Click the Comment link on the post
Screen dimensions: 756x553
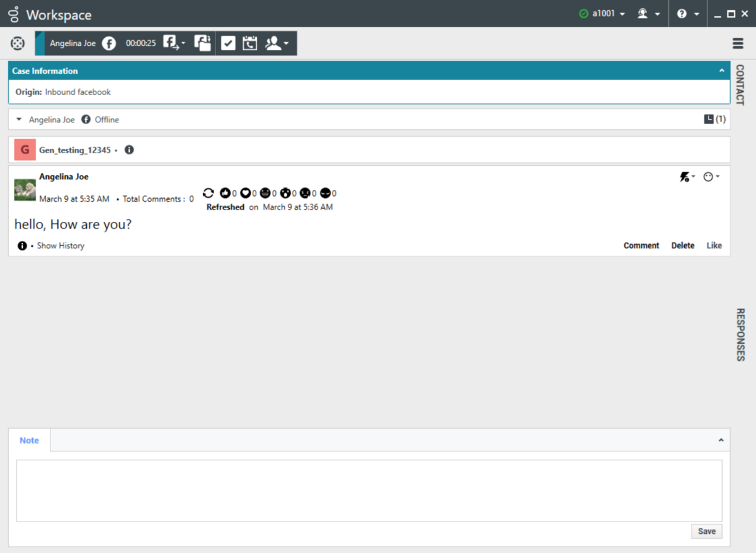point(641,246)
